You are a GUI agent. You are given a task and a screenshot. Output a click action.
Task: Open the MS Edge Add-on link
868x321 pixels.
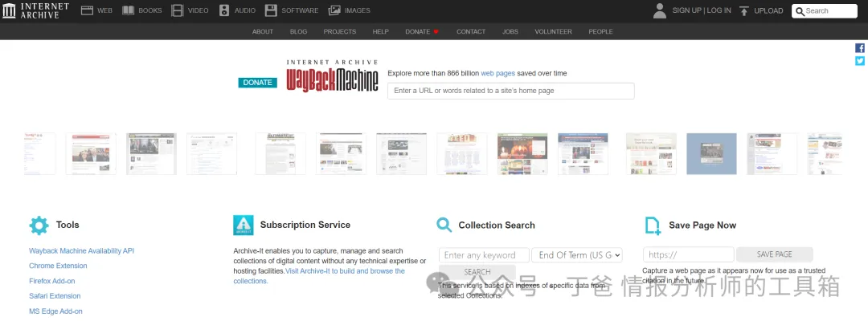click(x=55, y=311)
